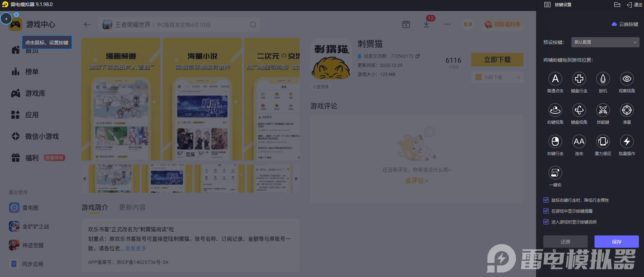Select the 重力感应 gravity sensor icon
Viewport: 644px width, 277px height.
click(x=603, y=141)
